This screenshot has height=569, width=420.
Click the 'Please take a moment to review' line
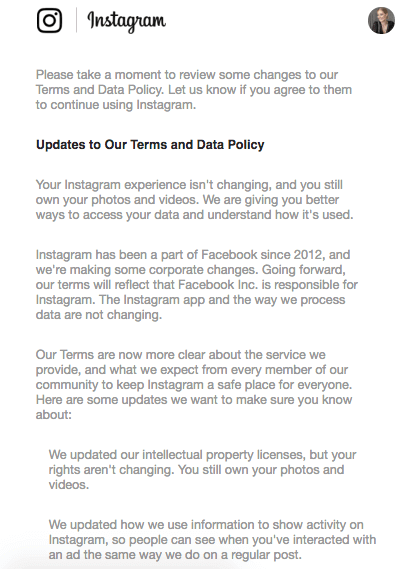click(x=187, y=75)
